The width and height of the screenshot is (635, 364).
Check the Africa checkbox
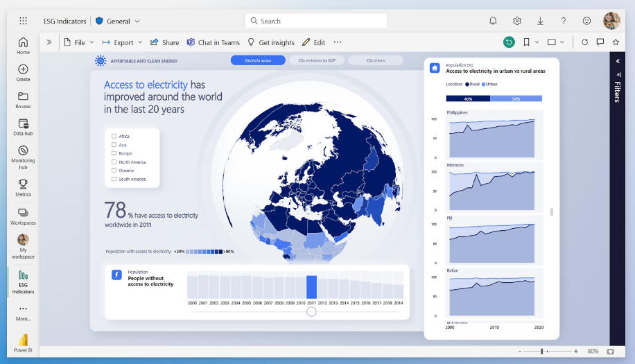(114, 137)
